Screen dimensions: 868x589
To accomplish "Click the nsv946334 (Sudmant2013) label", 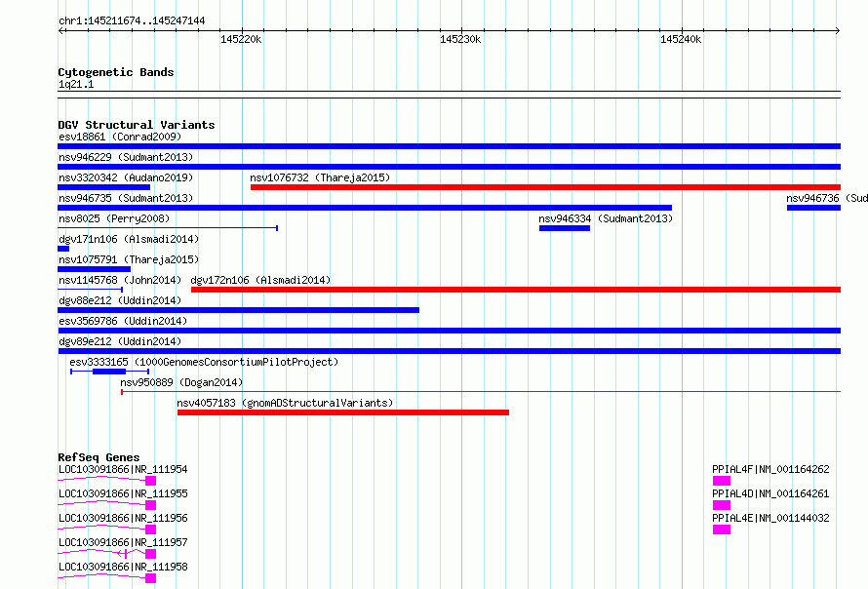I will 606,218.
